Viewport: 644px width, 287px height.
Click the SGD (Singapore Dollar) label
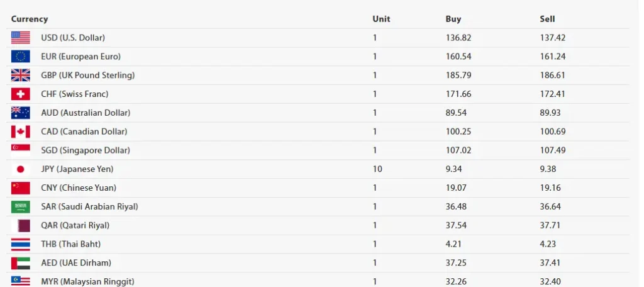point(86,150)
